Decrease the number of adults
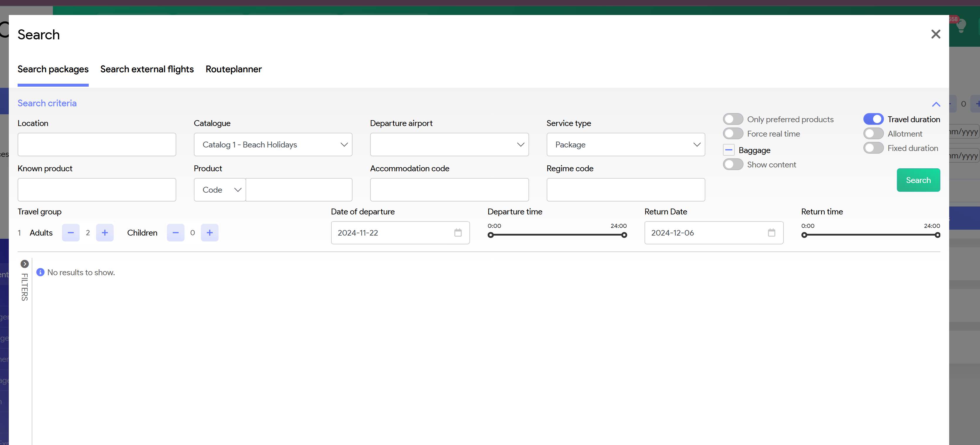 [71, 232]
